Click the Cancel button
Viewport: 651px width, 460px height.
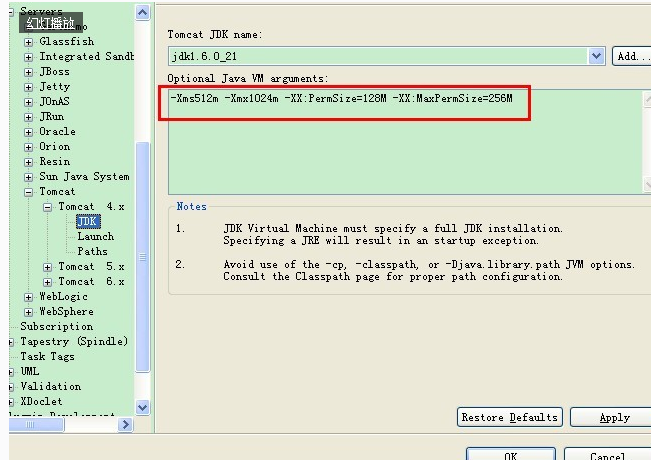[x=607, y=454]
